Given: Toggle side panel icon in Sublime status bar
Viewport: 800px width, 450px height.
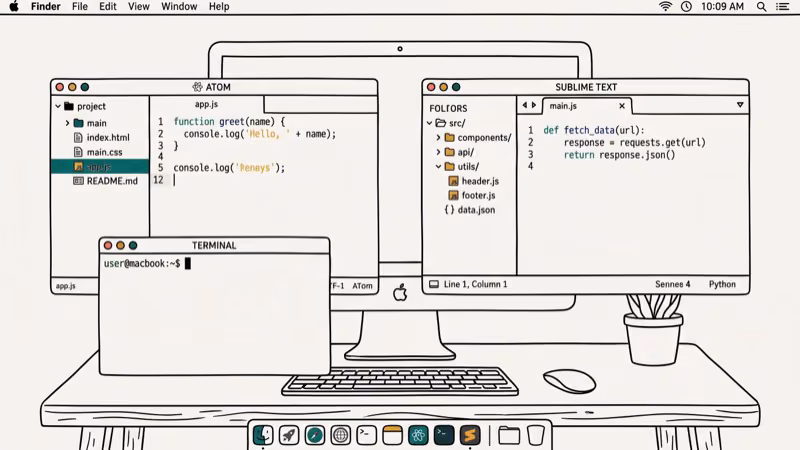Looking at the screenshot, I should click(434, 284).
